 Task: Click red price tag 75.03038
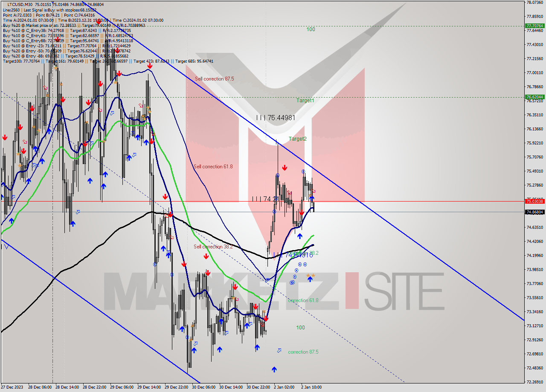(x=534, y=201)
